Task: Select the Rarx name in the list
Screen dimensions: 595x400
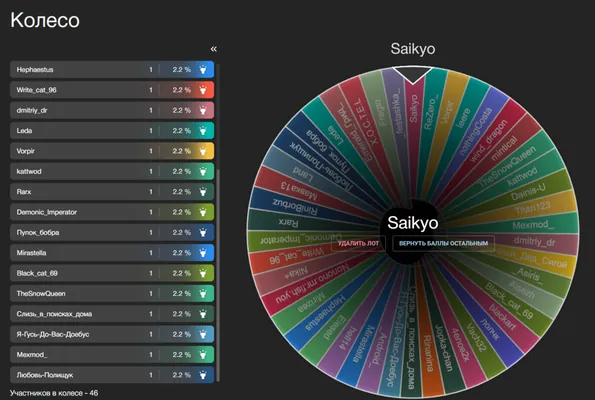Action: pyautogui.click(x=24, y=192)
